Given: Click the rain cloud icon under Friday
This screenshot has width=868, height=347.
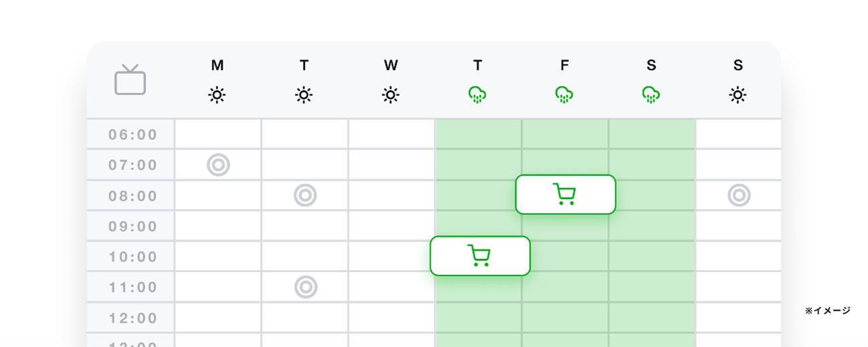Looking at the screenshot, I should pos(564,95).
